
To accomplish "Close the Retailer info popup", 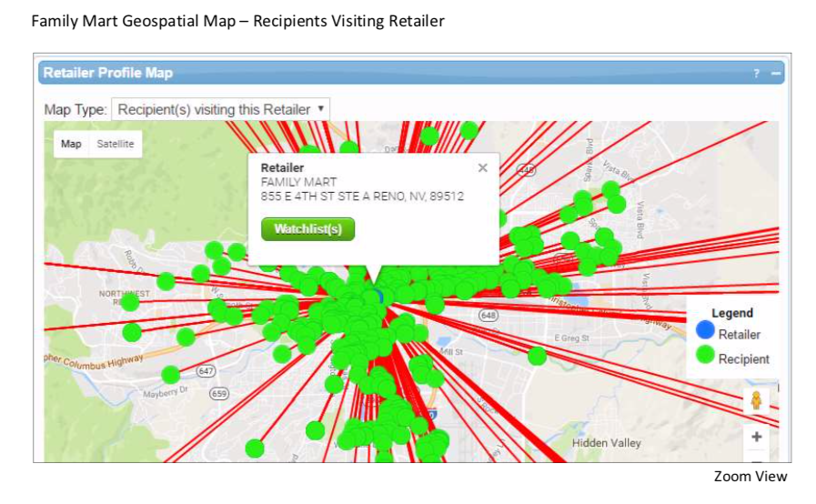I will (483, 167).
